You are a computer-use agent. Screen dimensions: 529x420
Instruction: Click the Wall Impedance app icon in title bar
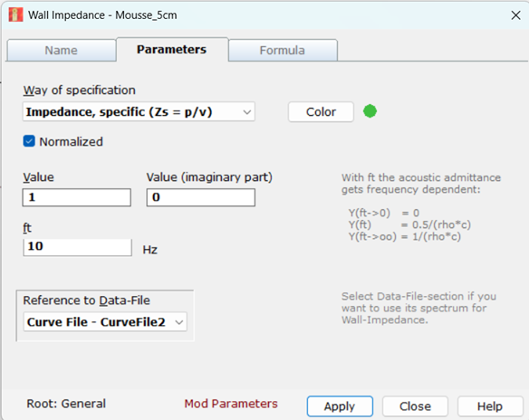pos(15,14)
